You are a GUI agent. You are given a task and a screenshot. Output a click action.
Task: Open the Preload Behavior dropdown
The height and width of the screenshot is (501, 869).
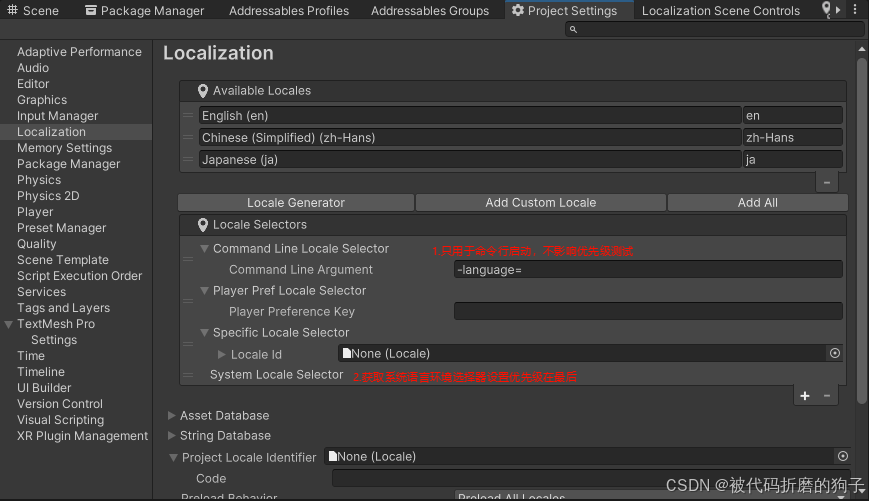pyautogui.click(x=651, y=496)
